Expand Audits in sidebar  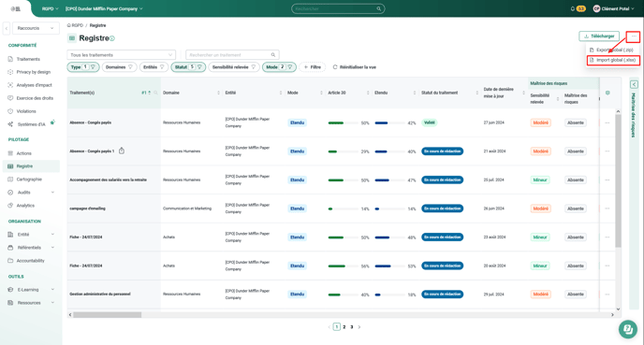click(31, 193)
